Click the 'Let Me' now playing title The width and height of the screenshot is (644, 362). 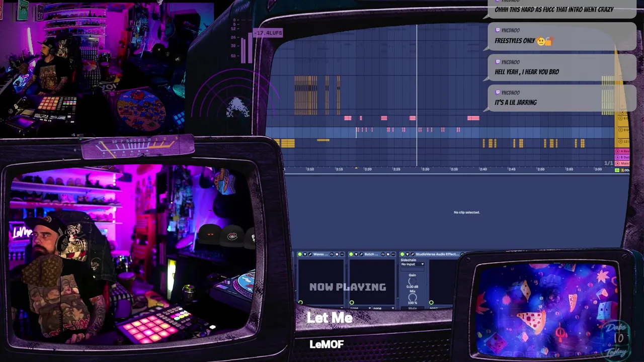coord(330,318)
